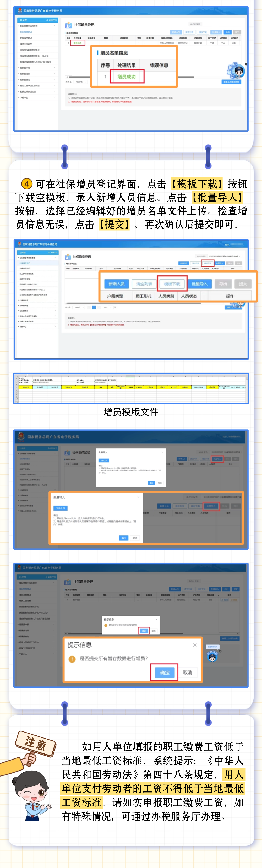Select 社保增员登记 in topmost screenshot sidebar
The height and width of the screenshot is (868, 262).
tap(26, 32)
